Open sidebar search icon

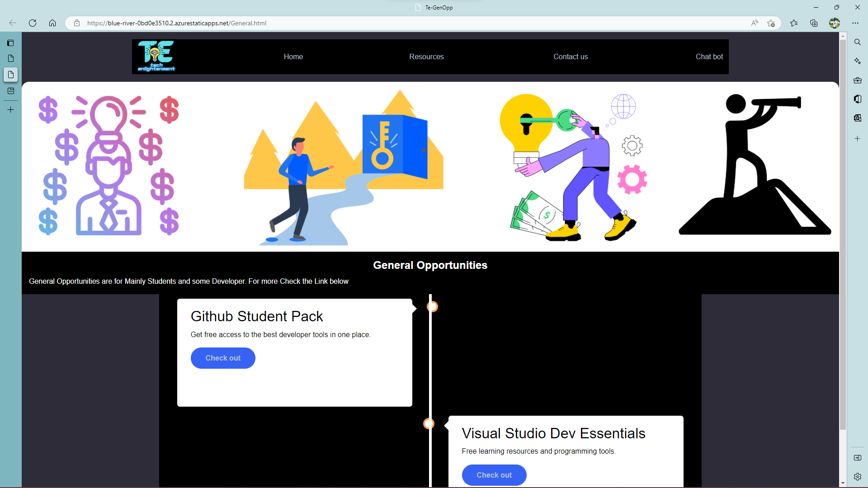click(857, 42)
